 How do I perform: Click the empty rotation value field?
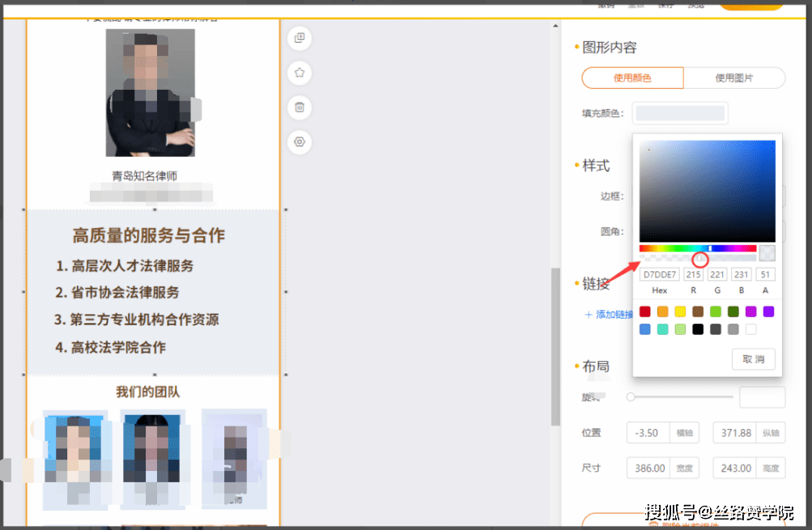(763, 397)
